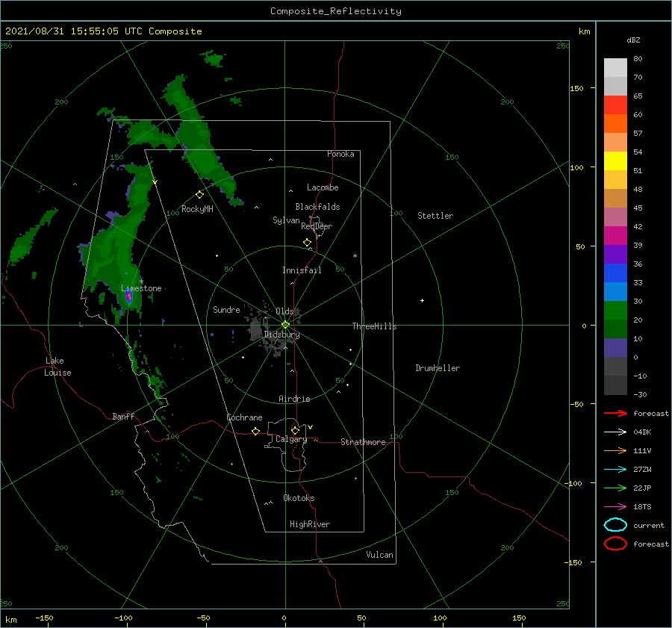Click the Didsbury label
672x628 pixels.
click(x=281, y=335)
